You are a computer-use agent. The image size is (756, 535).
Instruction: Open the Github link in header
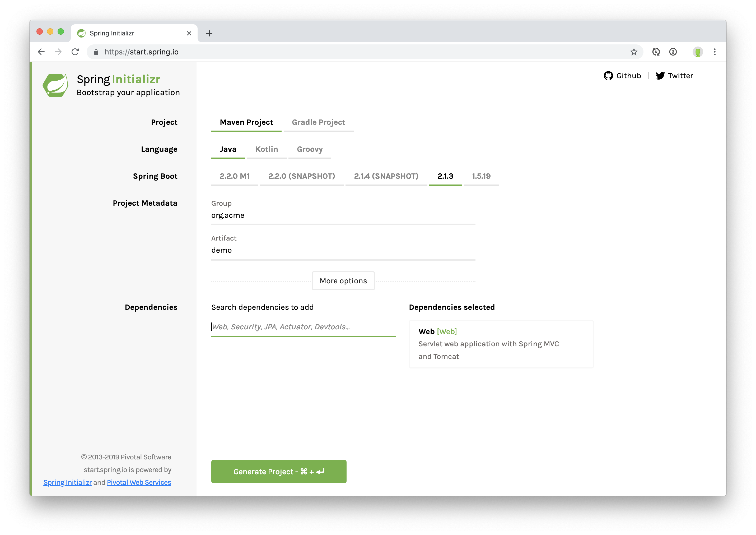[622, 76]
